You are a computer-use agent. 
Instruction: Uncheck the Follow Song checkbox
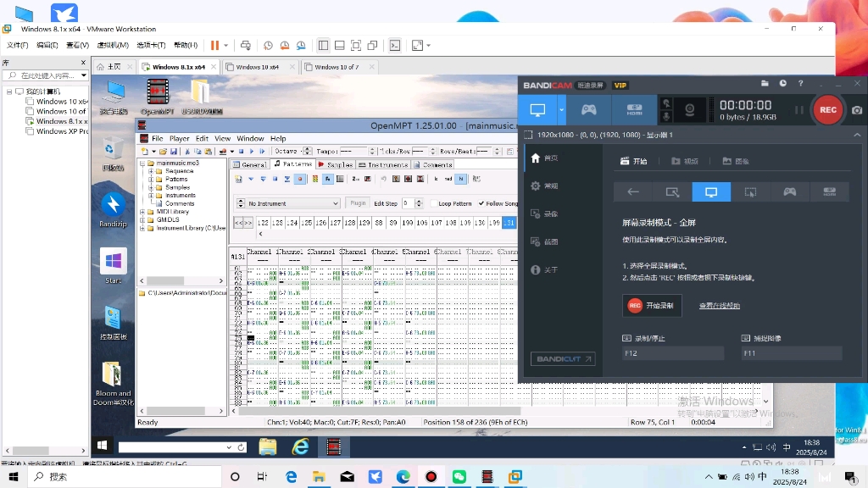tap(481, 203)
